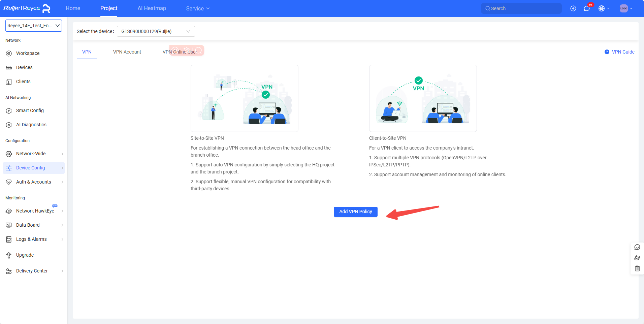Expand the Data-Board chevron
Screen dimensions: 644x324
coord(62,225)
